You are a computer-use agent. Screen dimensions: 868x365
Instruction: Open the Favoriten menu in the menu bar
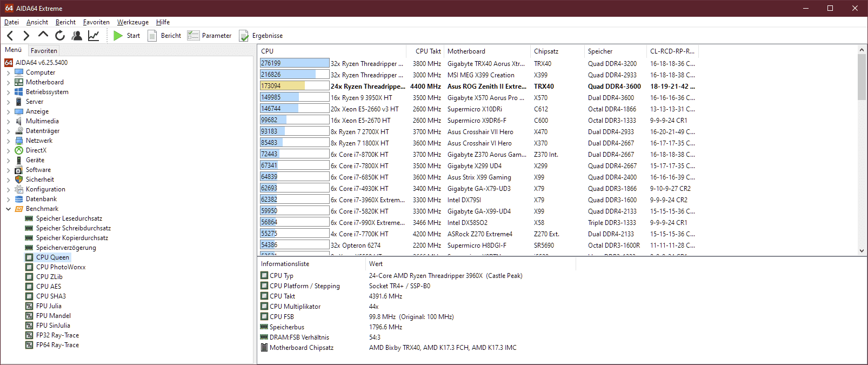(96, 22)
